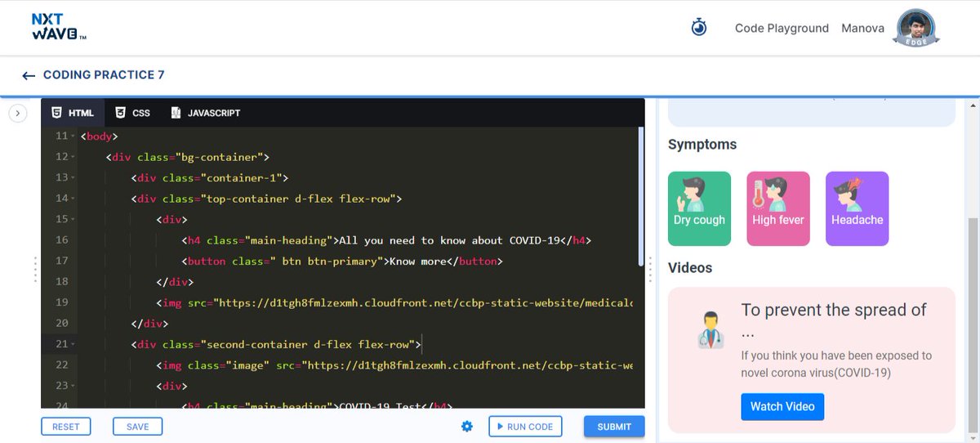Click the HTML5 shield icon
The height and width of the screenshot is (443, 980).
(x=56, y=113)
